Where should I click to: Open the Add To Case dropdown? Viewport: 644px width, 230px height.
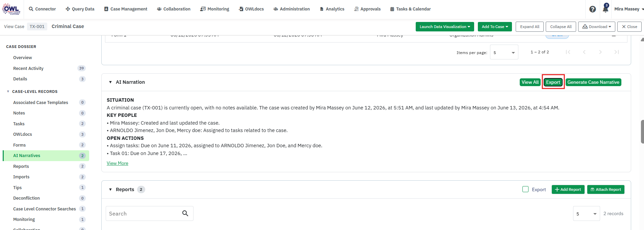coord(495,27)
